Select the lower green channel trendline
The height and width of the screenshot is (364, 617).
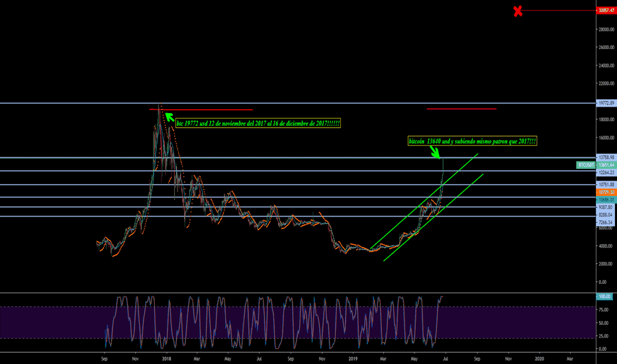433,217
